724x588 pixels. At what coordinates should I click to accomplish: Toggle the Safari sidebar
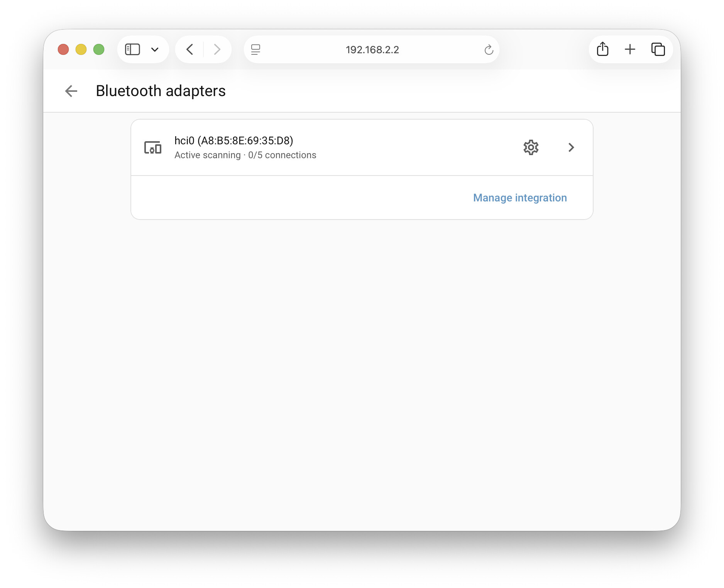132,49
